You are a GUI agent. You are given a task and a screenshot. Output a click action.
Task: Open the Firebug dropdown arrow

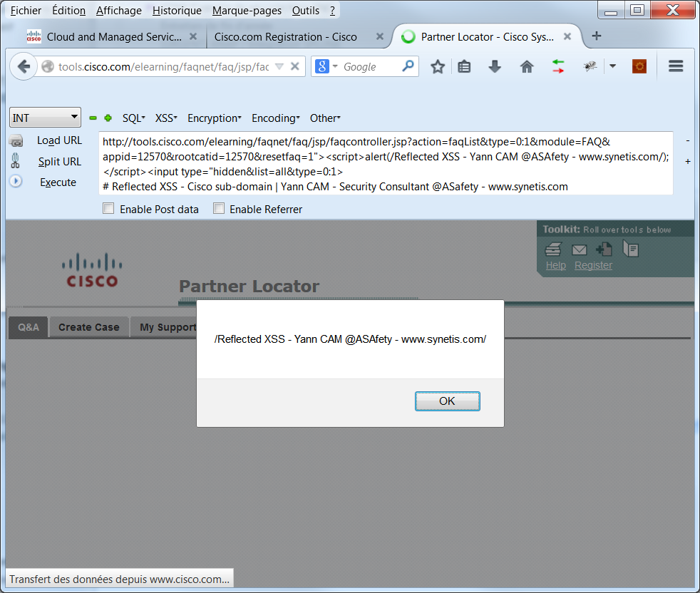coord(612,66)
